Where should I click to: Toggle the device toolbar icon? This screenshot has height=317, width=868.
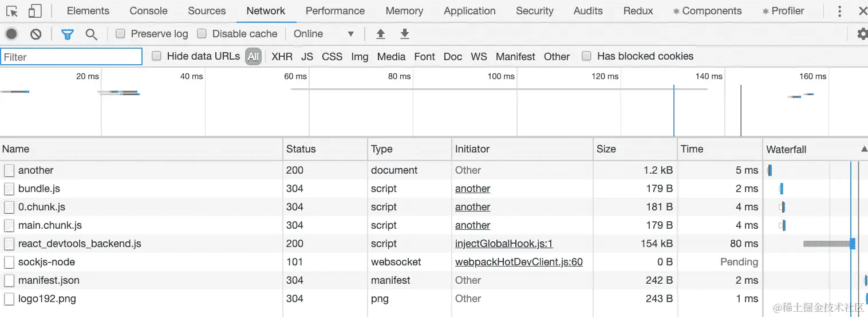tap(34, 11)
